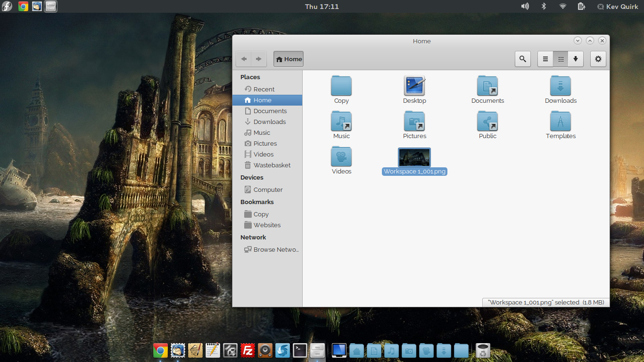Click the Home path bar button
Viewport: 644px width, 362px height.
[x=289, y=59]
